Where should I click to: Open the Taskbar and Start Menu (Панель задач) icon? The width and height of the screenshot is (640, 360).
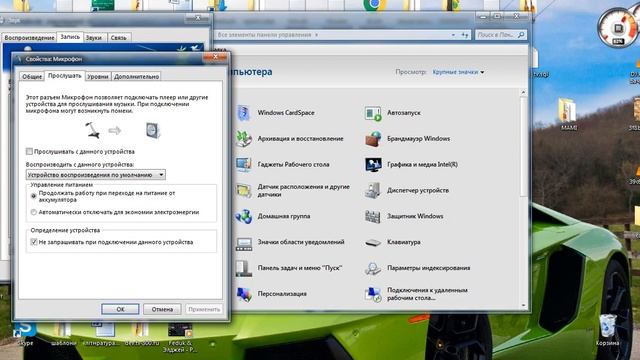244,268
